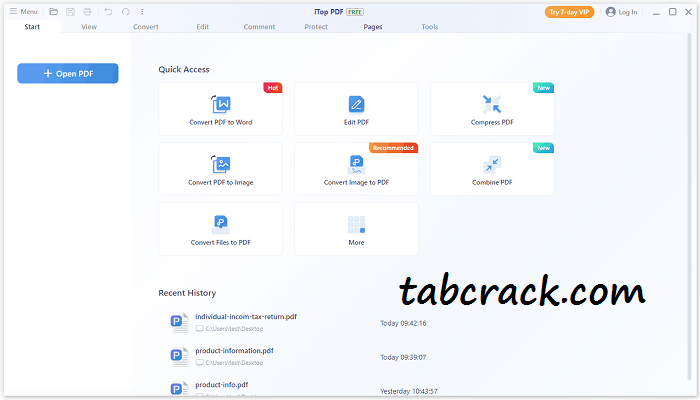
Task: Click the Combine PDF icon
Action: tap(492, 164)
